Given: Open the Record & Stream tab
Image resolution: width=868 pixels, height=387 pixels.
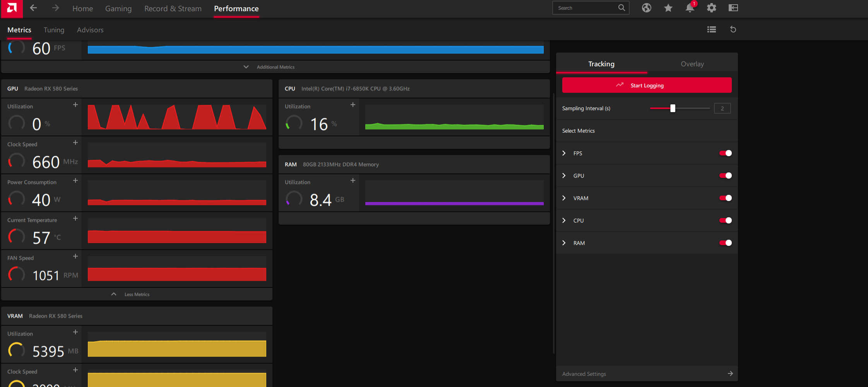Looking at the screenshot, I should 173,9.
